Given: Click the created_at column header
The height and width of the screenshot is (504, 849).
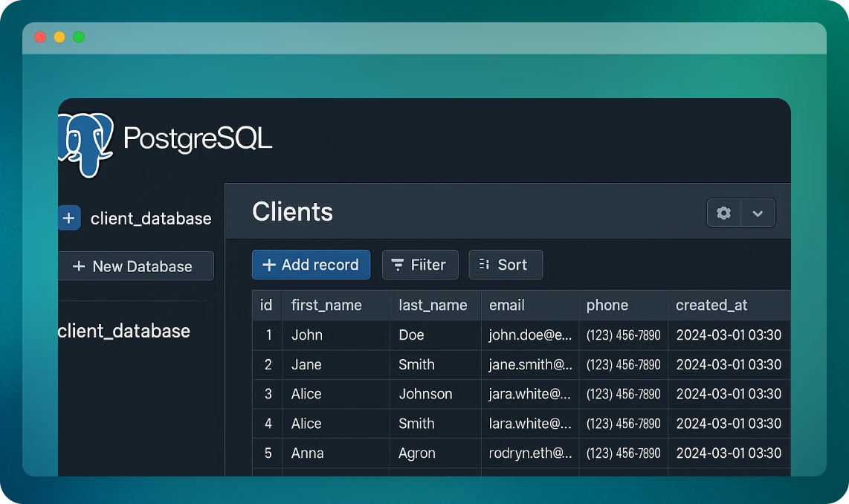Looking at the screenshot, I should click(711, 306).
